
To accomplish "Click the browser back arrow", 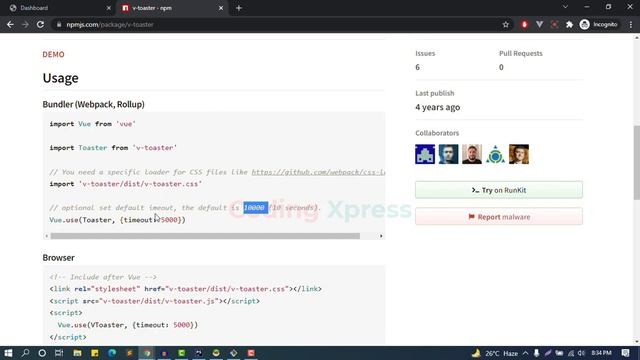I will click(10, 24).
